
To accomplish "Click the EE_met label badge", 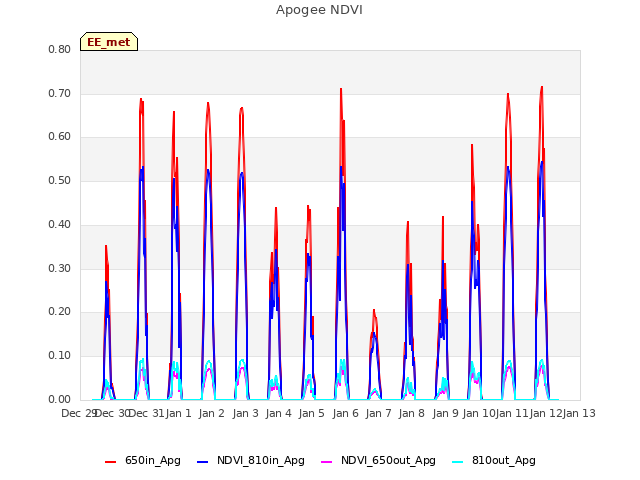I will (x=109, y=42).
